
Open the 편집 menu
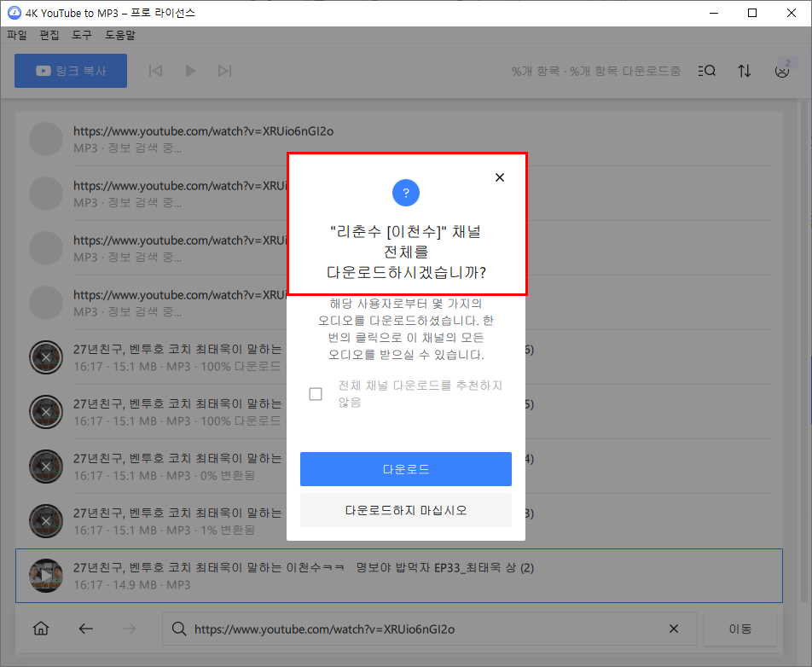point(49,35)
